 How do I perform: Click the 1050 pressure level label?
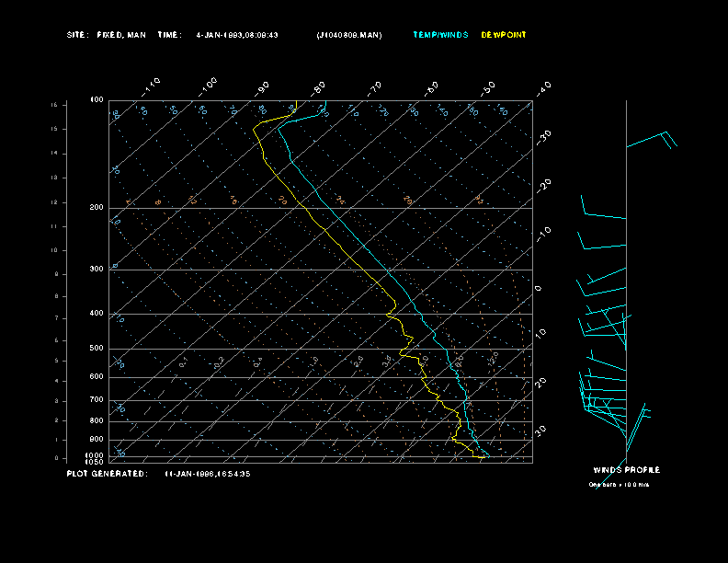coord(95,462)
